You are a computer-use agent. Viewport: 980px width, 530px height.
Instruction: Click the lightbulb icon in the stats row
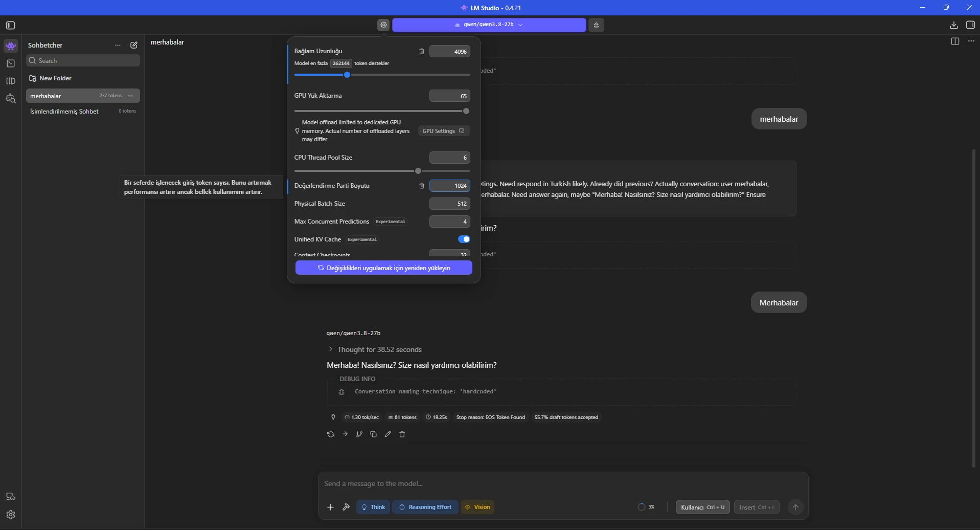pos(333,417)
